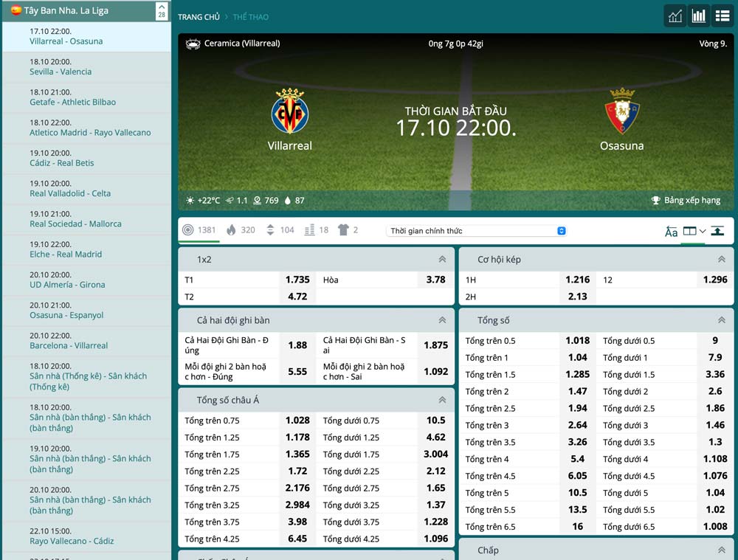The height and width of the screenshot is (560, 738).
Task: Collapse the Tây Ban Nha La Liga list
Action: coord(162,11)
